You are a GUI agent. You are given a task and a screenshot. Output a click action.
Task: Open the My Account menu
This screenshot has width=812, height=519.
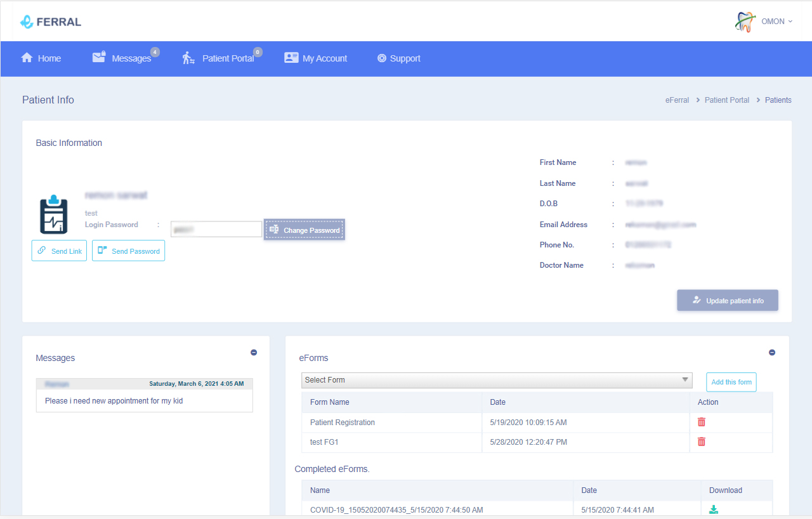pos(316,58)
